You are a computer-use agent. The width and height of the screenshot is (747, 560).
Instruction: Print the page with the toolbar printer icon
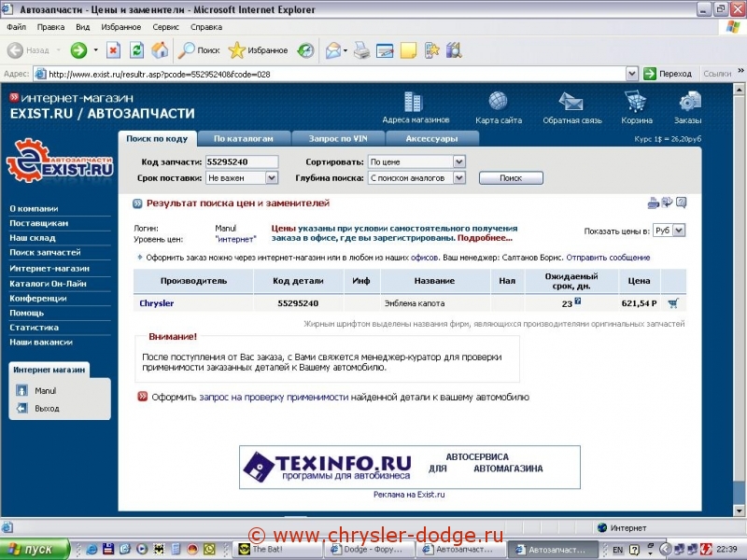pyautogui.click(x=361, y=50)
